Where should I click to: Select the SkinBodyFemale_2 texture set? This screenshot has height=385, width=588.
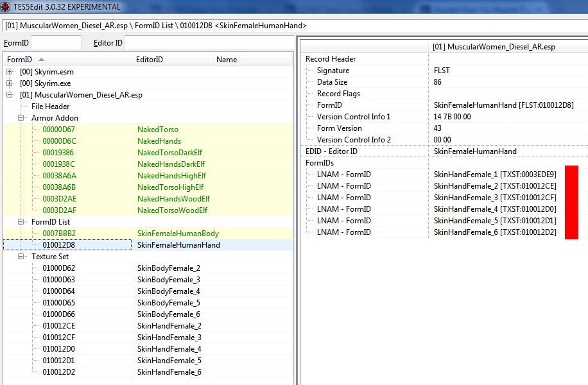click(x=169, y=268)
